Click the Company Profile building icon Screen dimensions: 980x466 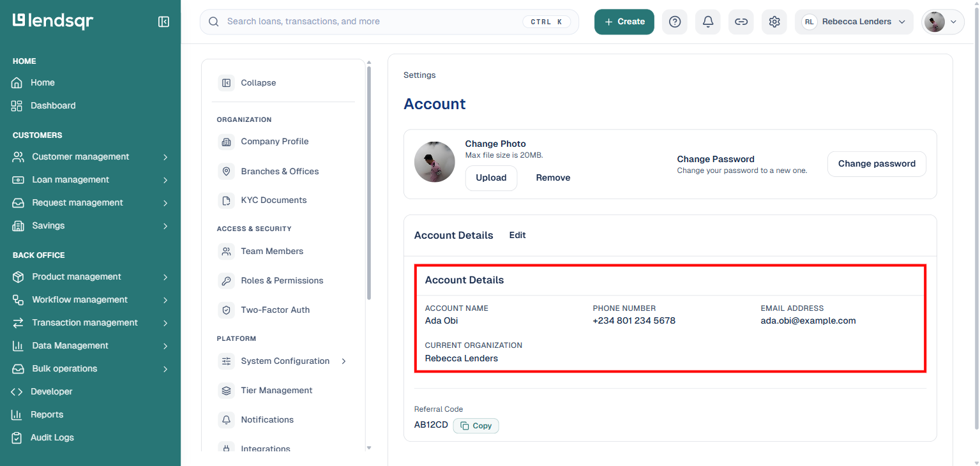tap(227, 142)
